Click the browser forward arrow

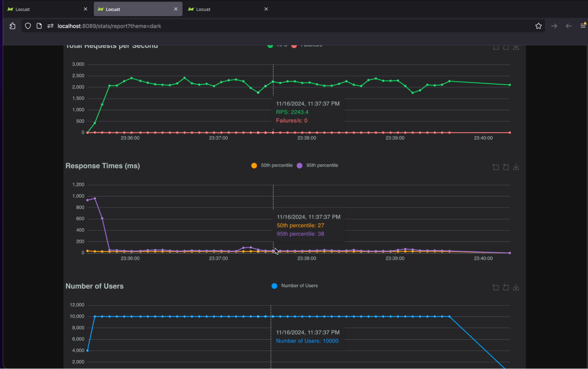point(554,26)
